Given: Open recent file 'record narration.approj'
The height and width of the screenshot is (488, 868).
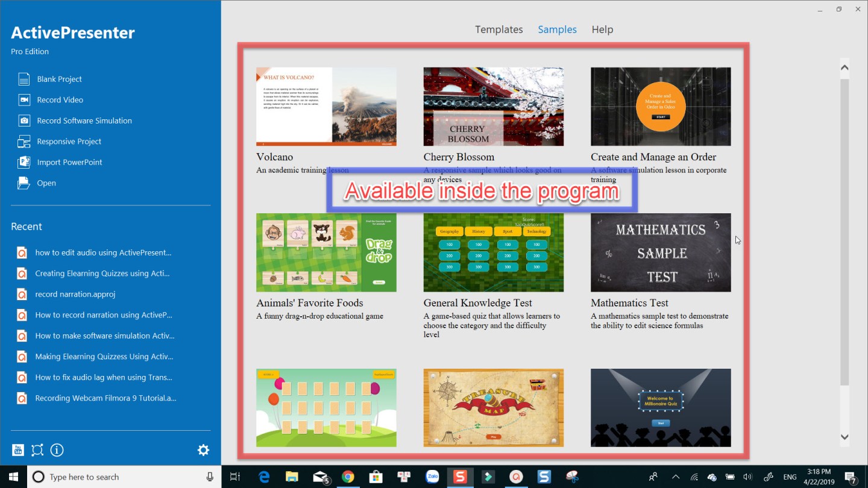Looking at the screenshot, I should point(66,294).
